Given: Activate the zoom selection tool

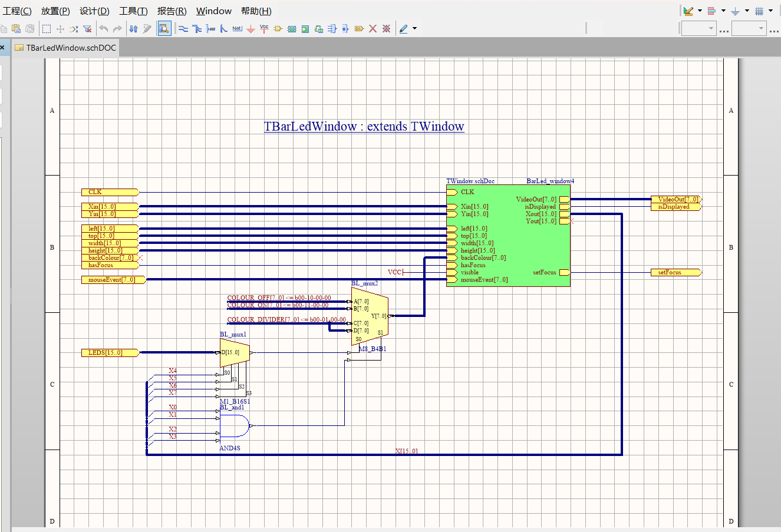Looking at the screenshot, I should click(164, 28).
